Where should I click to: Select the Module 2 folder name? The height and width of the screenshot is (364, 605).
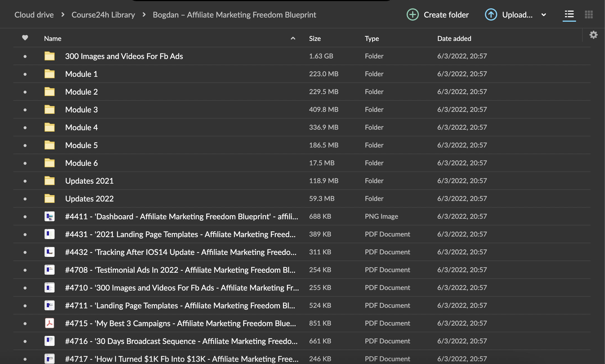pos(81,92)
